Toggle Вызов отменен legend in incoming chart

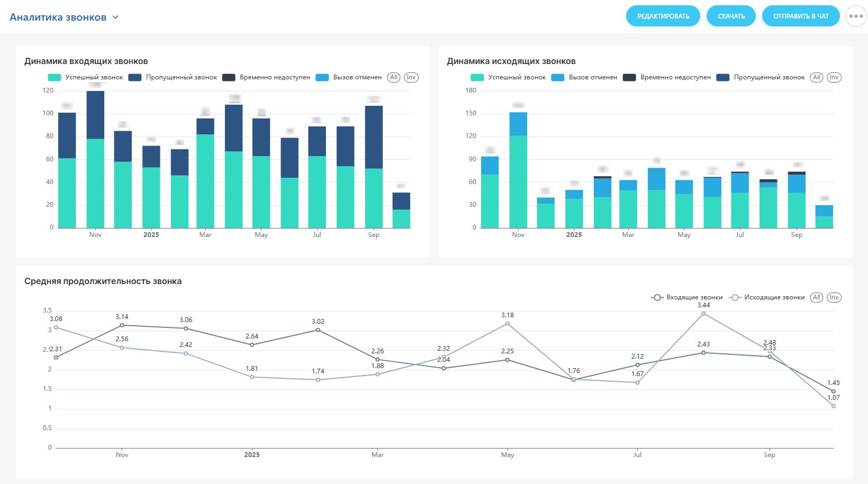[349, 77]
